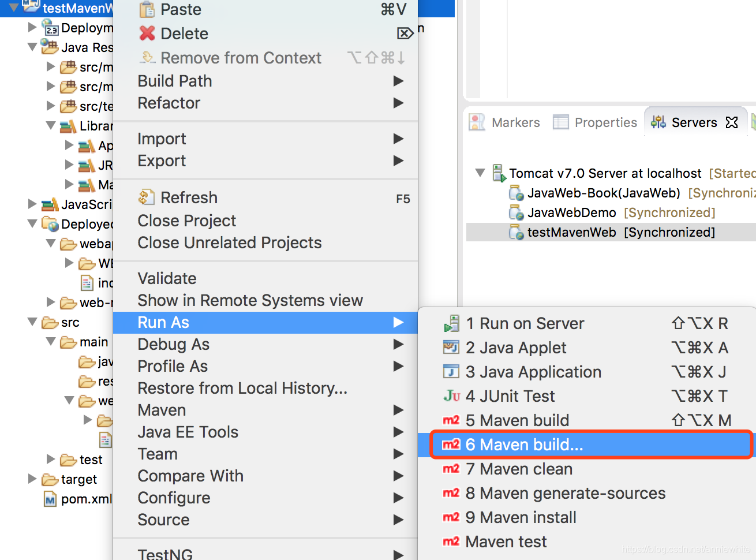Click the Markers view icon
Image resolution: width=756 pixels, height=560 pixels.
(x=477, y=122)
